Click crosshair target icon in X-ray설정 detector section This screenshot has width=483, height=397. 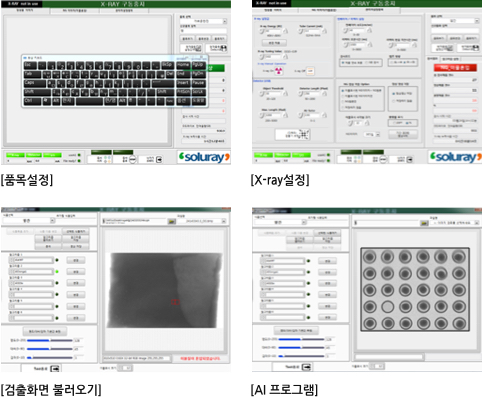coord(303,134)
